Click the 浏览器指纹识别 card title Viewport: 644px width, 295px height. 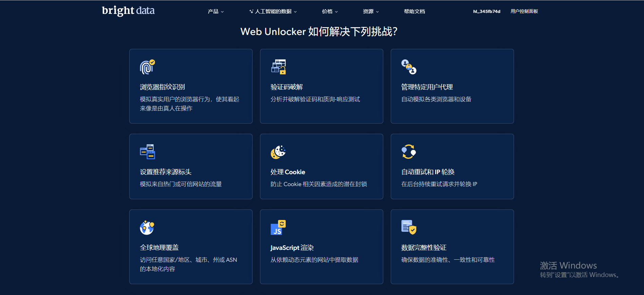(162, 87)
